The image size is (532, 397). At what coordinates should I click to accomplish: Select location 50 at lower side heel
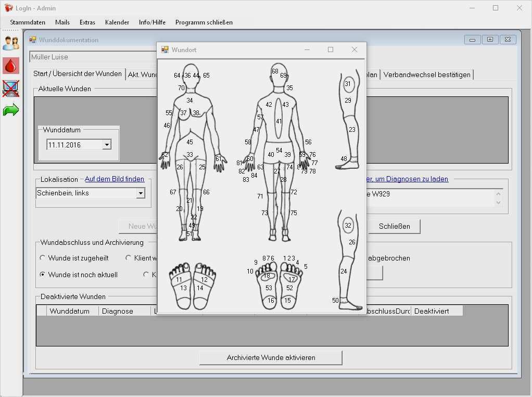coord(335,301)
